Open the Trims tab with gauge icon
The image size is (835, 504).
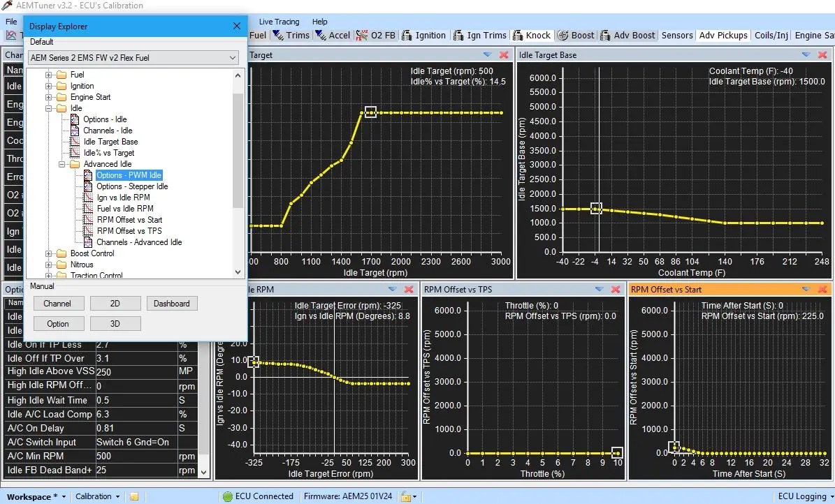pyautogui.click(x=291, y=35)
